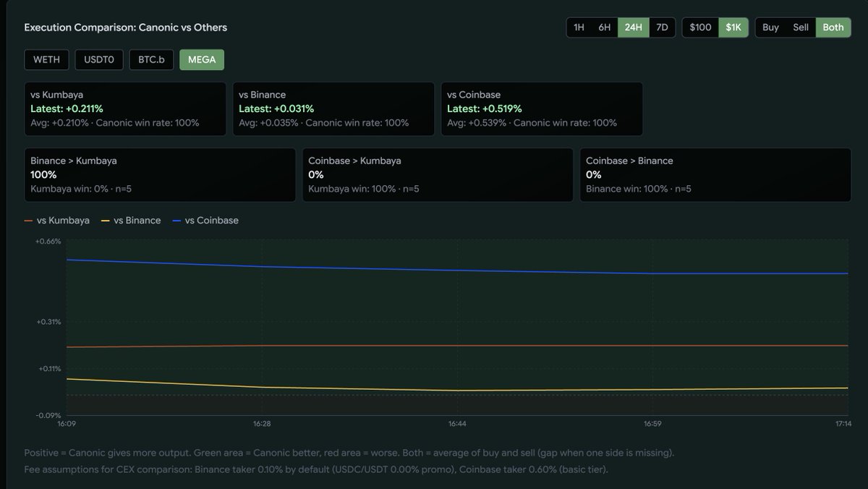The image size is (868, 489).
Task: Click the Avg: +0.210% Kumbaya win rate text
Action: pos(114,123)
